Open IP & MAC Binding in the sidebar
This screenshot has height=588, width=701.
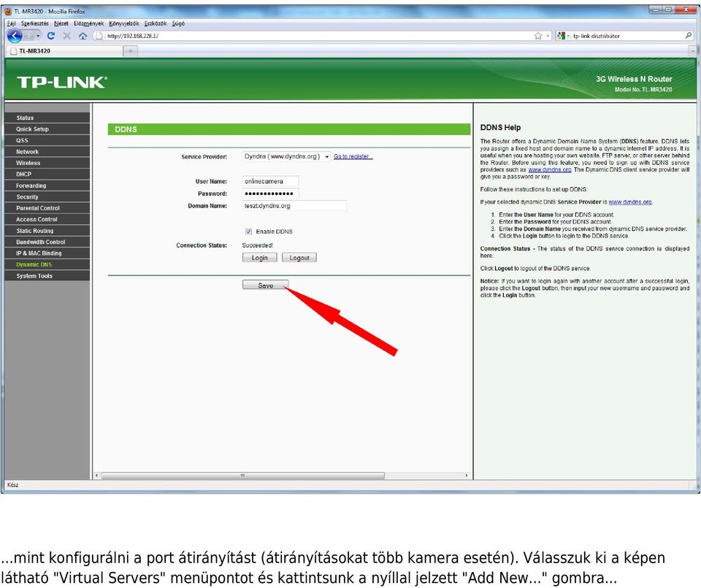coord(47,253)
